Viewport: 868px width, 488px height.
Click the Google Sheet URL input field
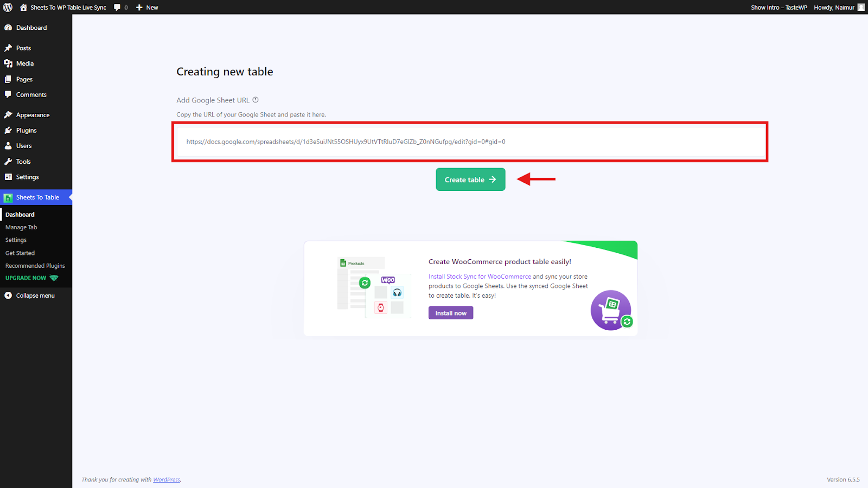[x=470, y=142]
